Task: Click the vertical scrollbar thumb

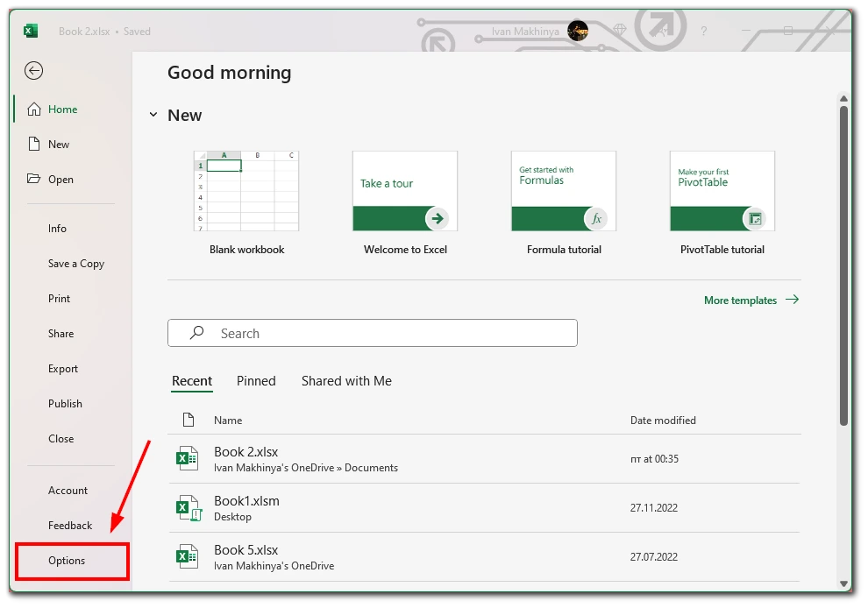Action: (x=843, y=265)
